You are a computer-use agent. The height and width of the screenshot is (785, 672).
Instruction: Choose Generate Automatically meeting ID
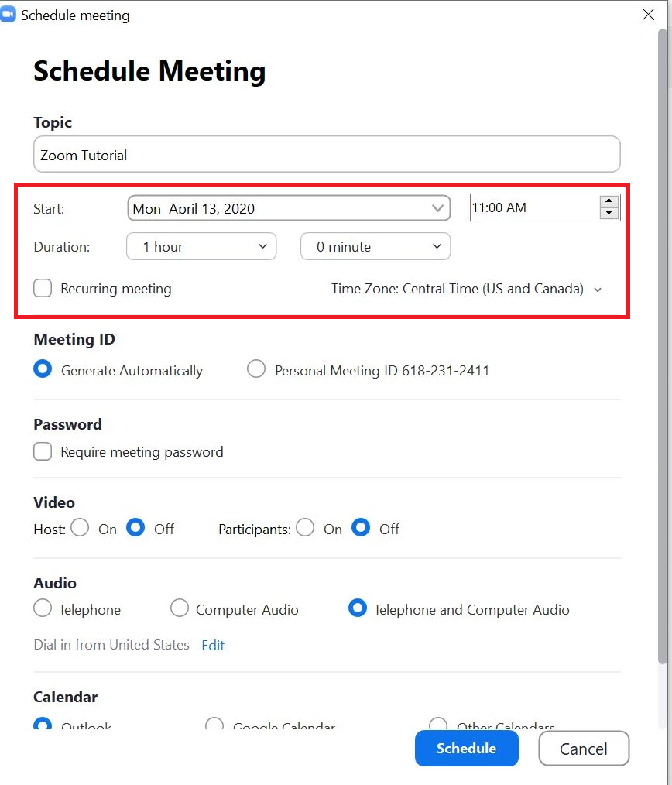[x=43, y=370]
